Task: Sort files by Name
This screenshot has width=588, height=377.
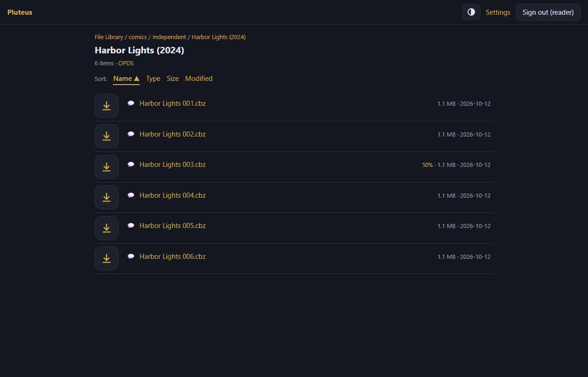Action: (126, 79)
